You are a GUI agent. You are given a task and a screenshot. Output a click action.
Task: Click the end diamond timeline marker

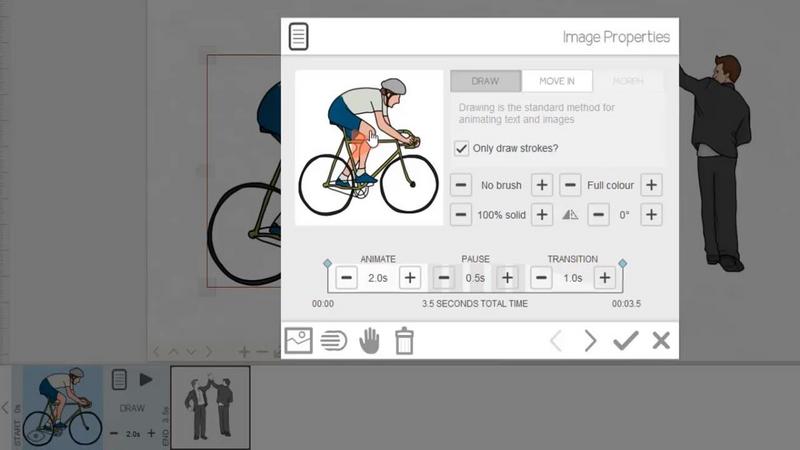click(622, 263)
